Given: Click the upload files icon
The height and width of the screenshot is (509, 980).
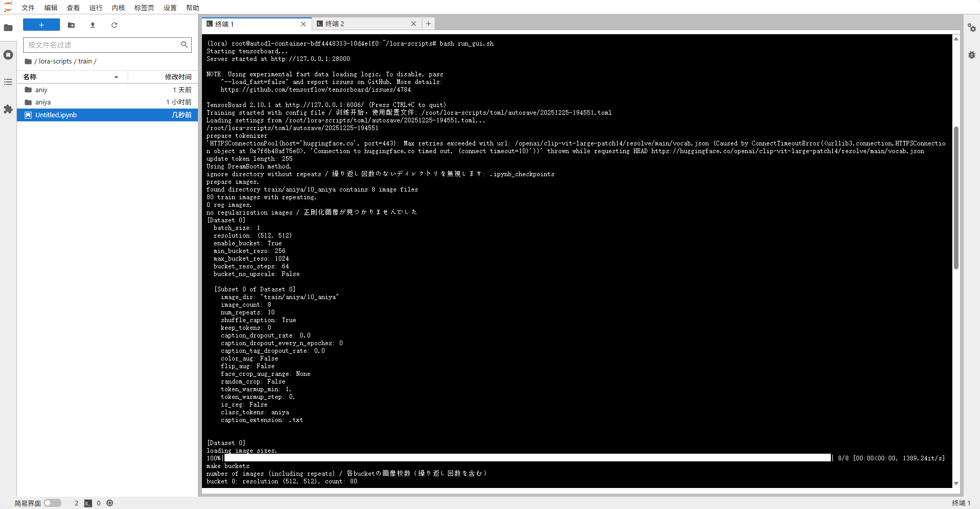Looking at the screenshot, I should click(x=93, y=25).
